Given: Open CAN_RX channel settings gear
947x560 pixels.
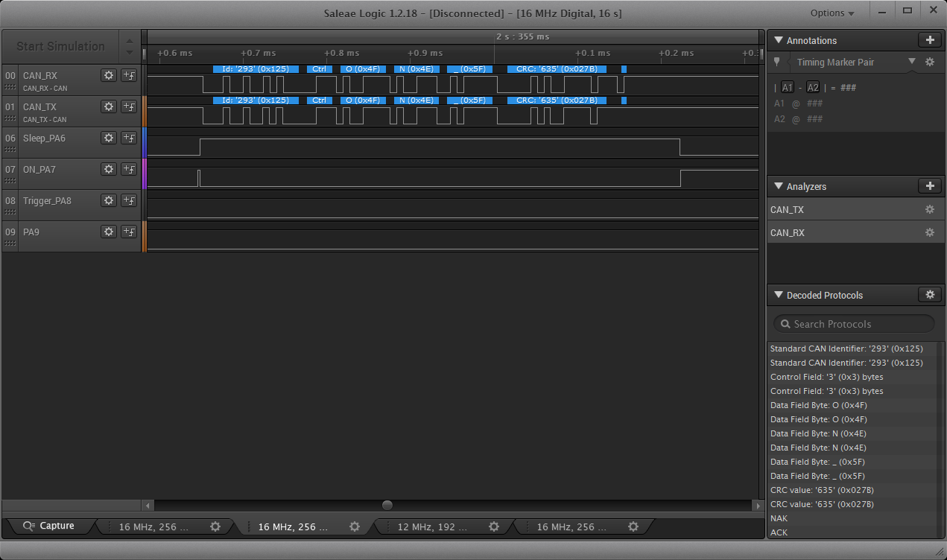Looking at the screenshot, I should pos(109,75).
